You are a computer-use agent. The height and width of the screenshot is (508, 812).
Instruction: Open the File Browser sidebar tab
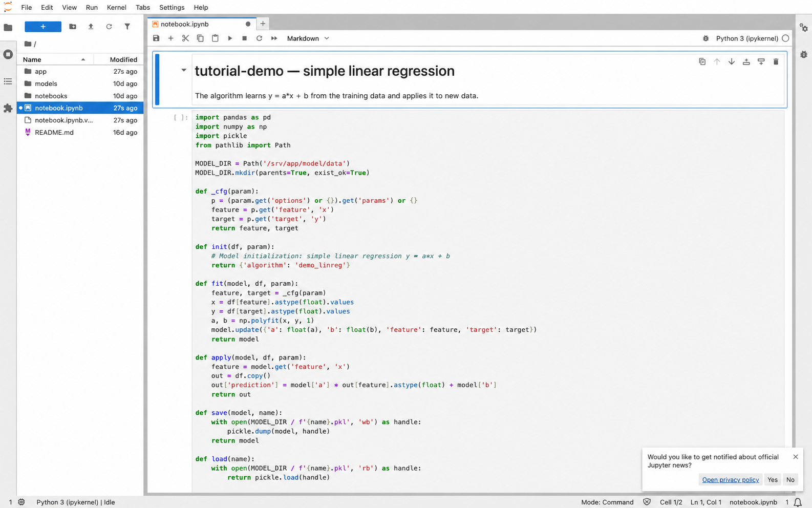tap(8, 27)
